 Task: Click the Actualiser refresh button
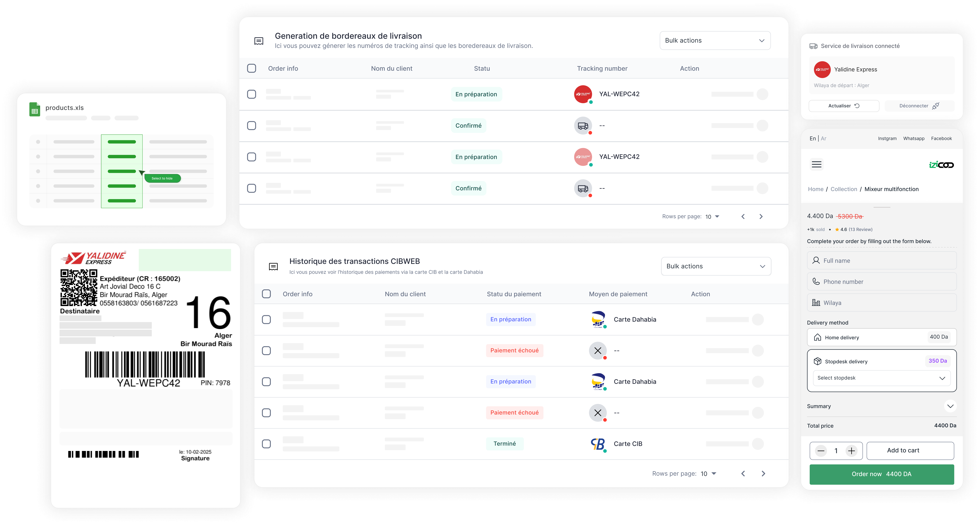[x=844, y=106]
